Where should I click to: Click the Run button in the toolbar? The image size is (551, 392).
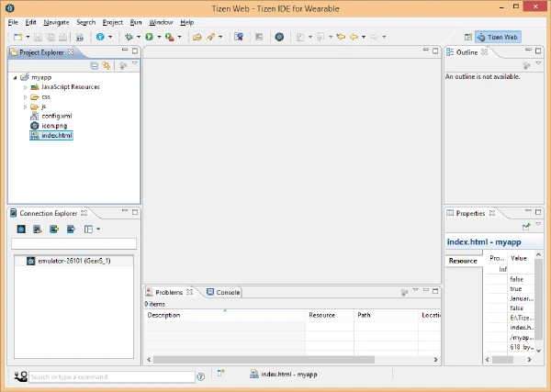[x=149, y=37]
